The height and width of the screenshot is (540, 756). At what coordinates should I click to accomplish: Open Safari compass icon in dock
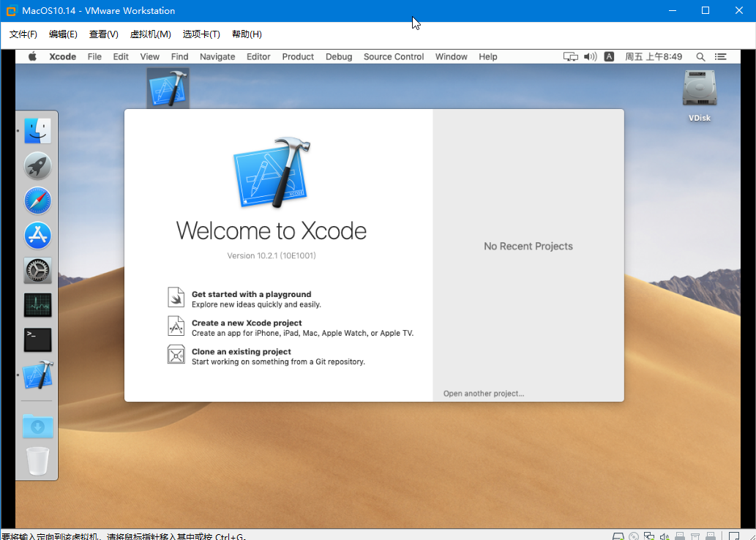point(37,200)
